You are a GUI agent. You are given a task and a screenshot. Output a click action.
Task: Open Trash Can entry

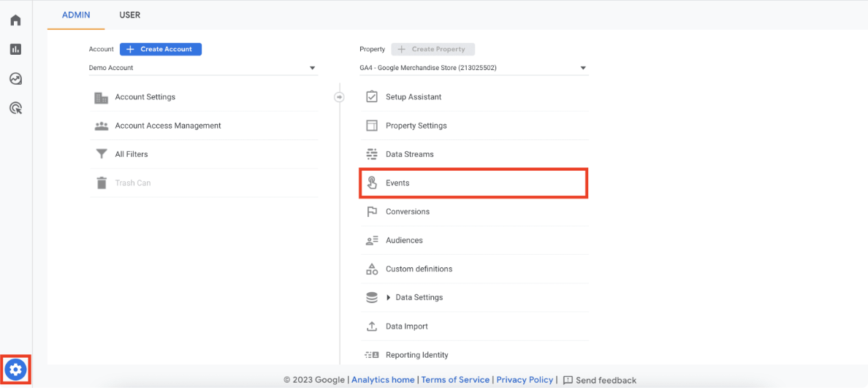[133, 183]
